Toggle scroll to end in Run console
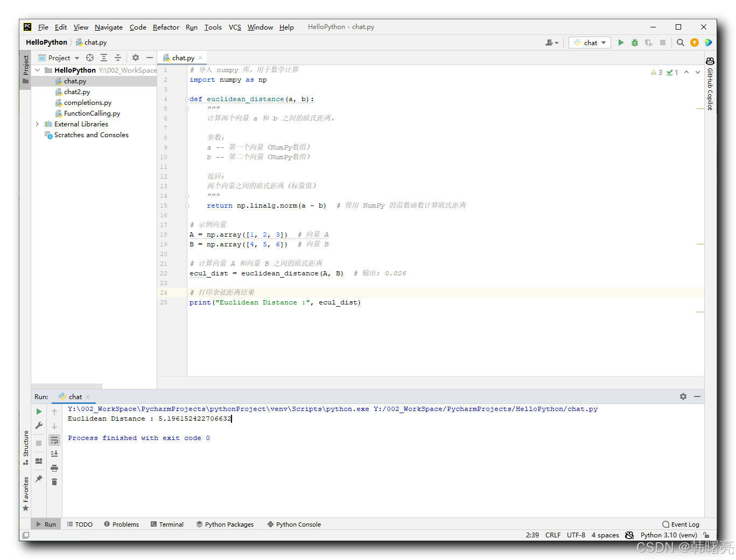The image size is (736, 560). (x=54, y=453)
